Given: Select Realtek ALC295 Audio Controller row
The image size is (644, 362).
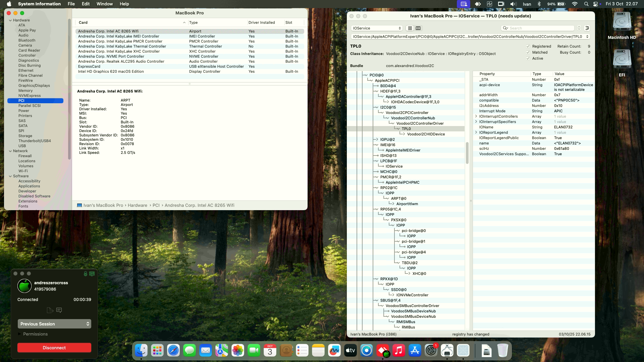Looking at the screenshot, I should click(x=190, y=62).
